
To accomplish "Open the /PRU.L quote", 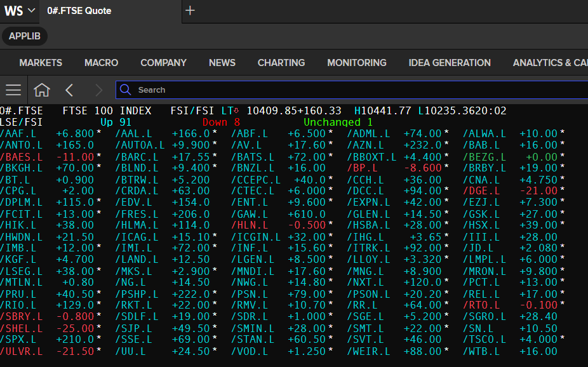I will tap(18, 294).
